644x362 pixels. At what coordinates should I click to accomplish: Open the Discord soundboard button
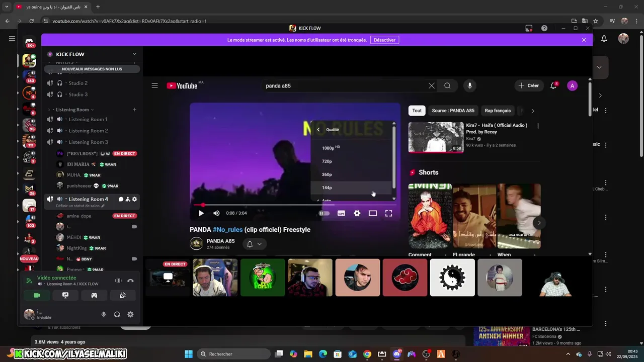tap(123, 295)
